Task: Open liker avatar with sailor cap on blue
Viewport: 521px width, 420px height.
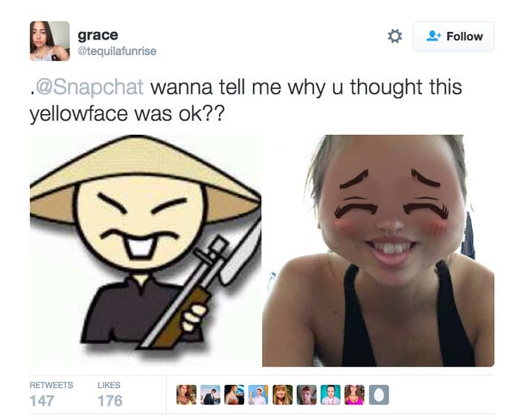Action: (258, 395)
